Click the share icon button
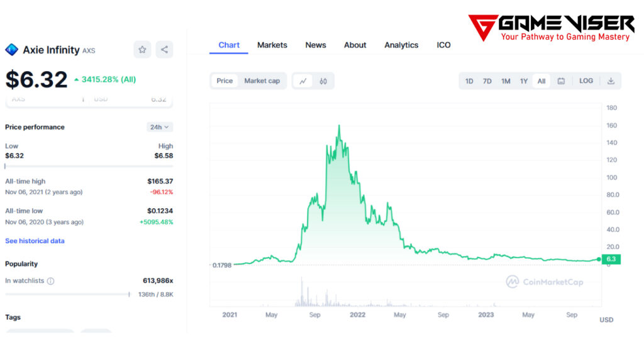644x362 pixels. click(x=164, y=50)
